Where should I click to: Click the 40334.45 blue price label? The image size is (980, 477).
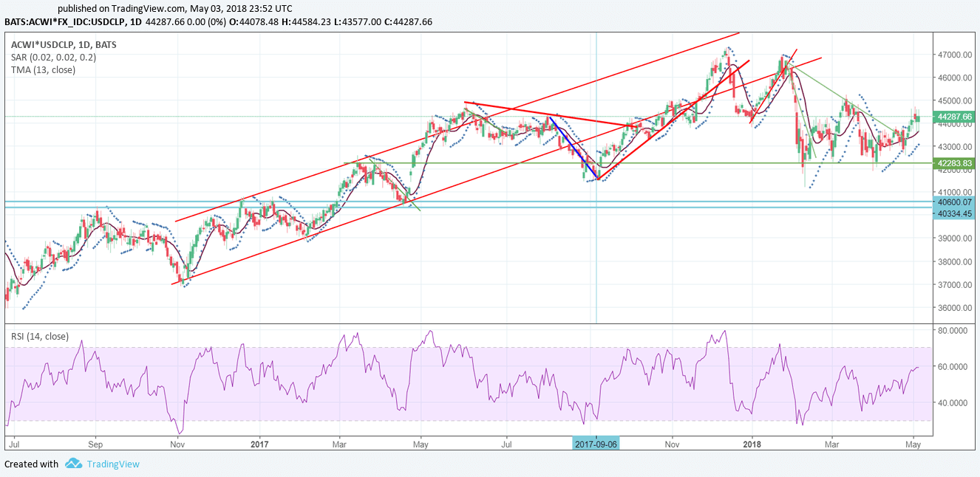pos(954,213)
